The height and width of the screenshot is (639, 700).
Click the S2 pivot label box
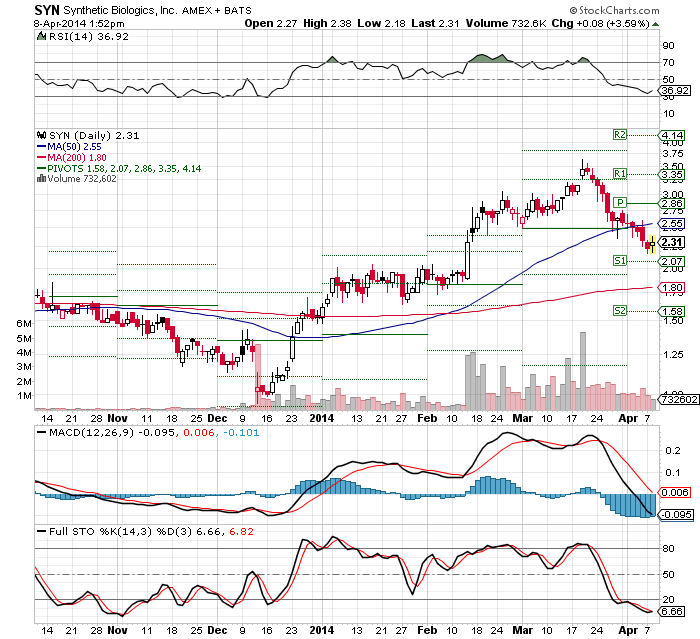[x=620, y=310]
